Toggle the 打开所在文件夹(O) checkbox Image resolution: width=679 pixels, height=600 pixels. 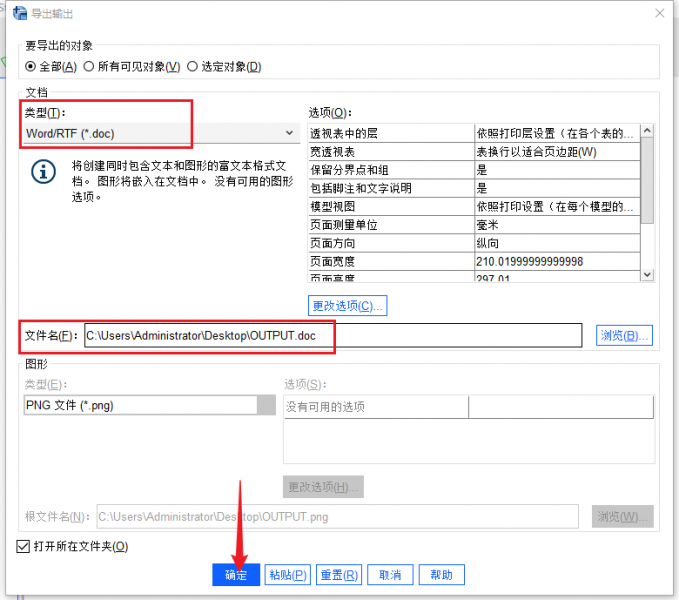click(x=23, y=546)
